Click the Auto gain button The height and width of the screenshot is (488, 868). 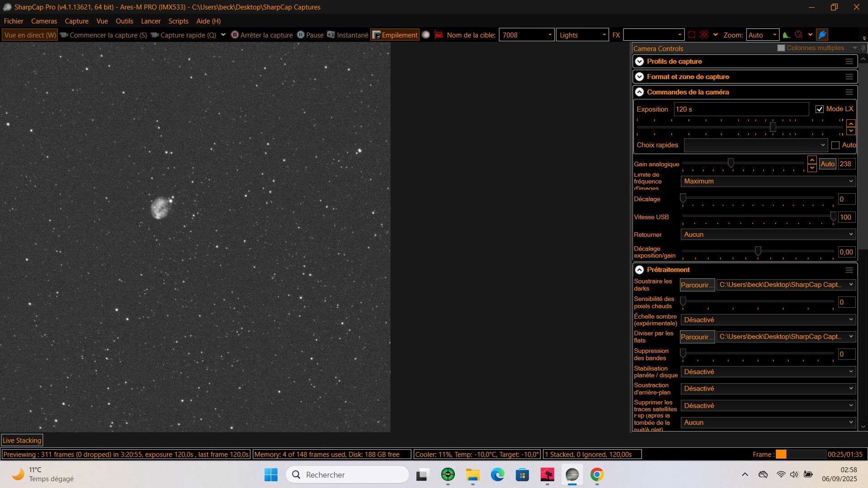[x=827, y=164]
